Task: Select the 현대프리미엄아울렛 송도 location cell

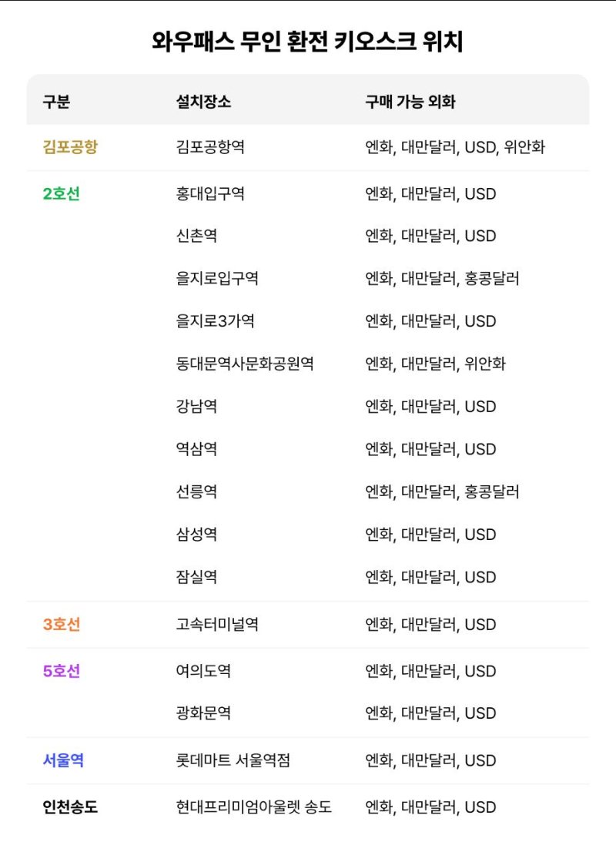Action: point(254,808)
